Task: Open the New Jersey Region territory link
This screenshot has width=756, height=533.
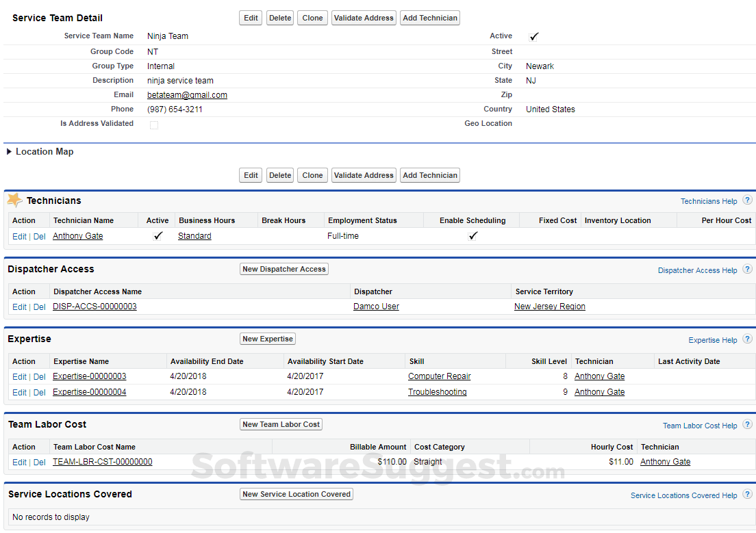Action: pyautogui.click(x=549, y=307)
